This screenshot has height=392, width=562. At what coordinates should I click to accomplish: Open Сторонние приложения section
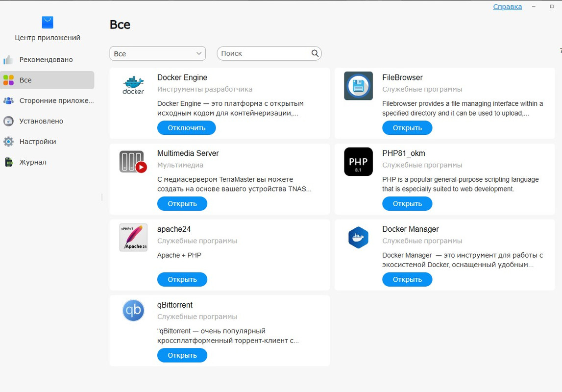point(47,100)
